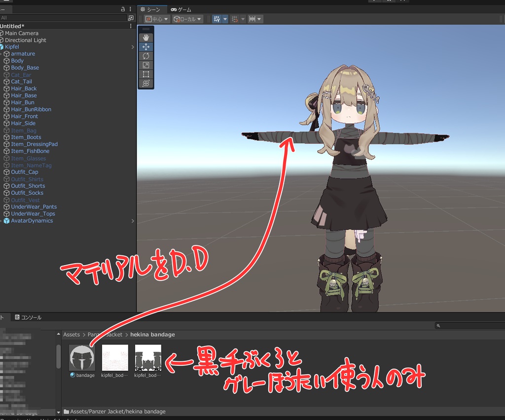Select the combined Transform tool

click(145, 83)
